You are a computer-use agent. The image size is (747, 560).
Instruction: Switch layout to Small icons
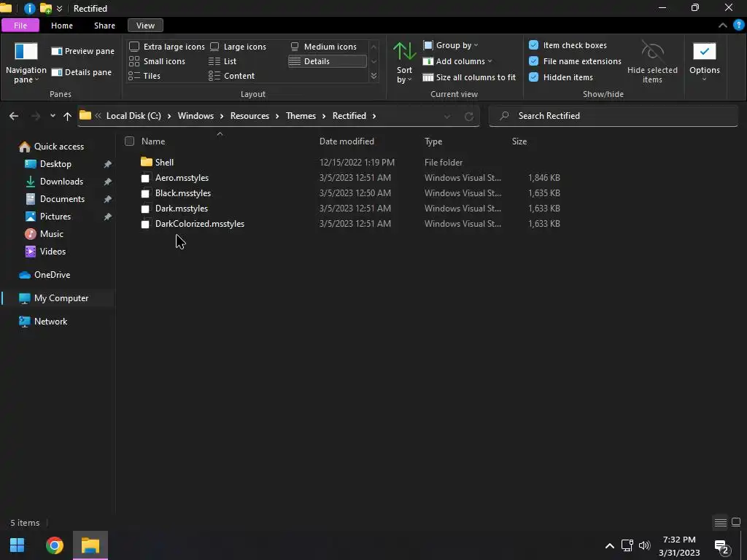coord(157,61)
